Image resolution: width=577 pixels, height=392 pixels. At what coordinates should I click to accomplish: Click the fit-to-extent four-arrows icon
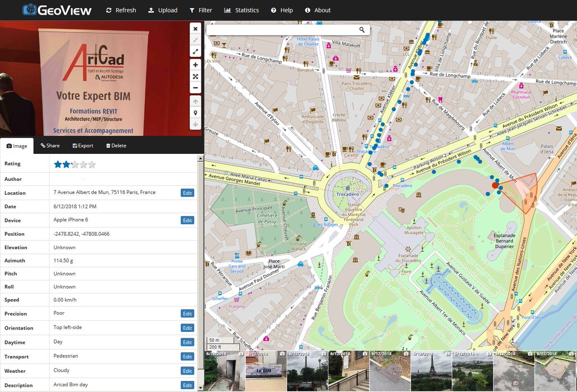tap(195, 76)
